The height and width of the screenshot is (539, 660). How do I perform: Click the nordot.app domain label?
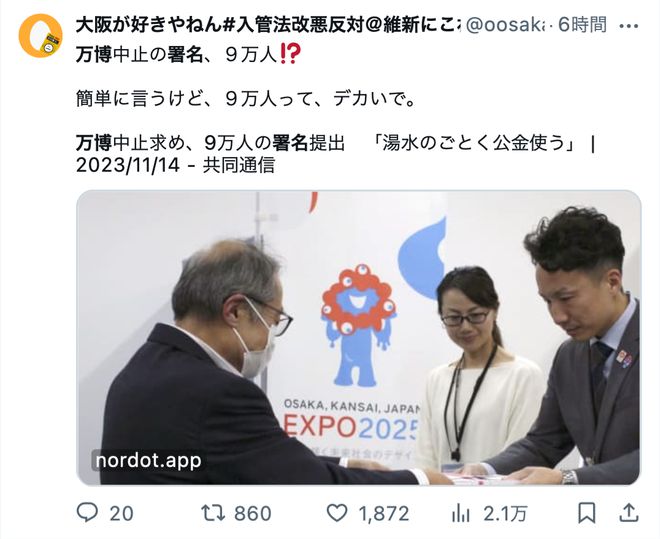pos(148,460)
